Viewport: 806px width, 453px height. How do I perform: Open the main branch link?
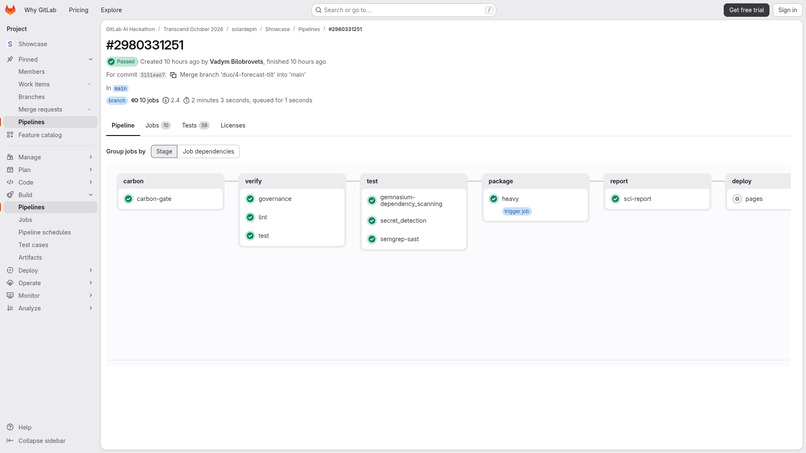coord(120,88)
